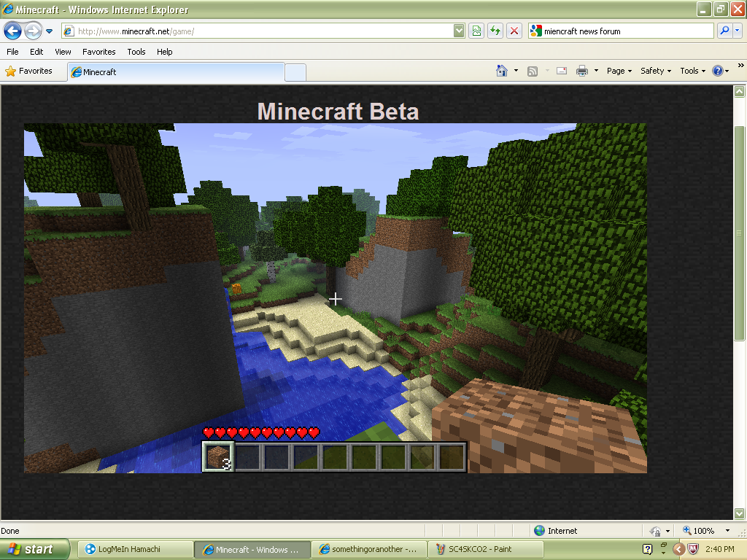The height and width of the screenshot is (560, 747).
Task: Run search with the magnifier button
Action: click(724, 31)
